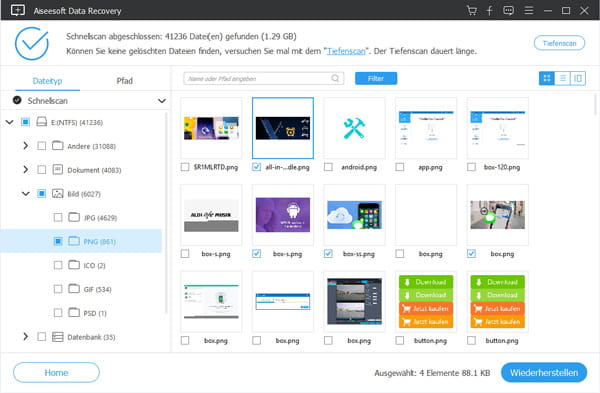The image size is (600, 393).
Task: Tick the JPG (4629) folder checkbox
Action: [58, 218]
